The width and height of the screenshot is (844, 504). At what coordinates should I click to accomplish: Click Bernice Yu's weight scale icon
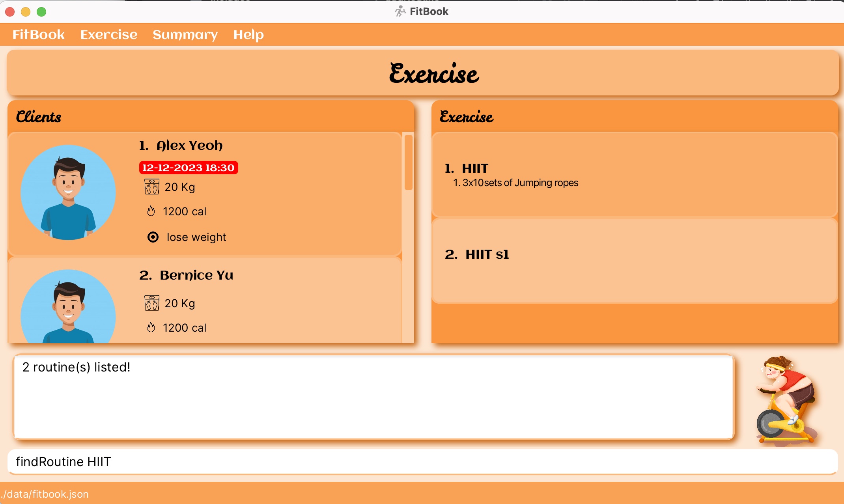[x=151, y=303]
